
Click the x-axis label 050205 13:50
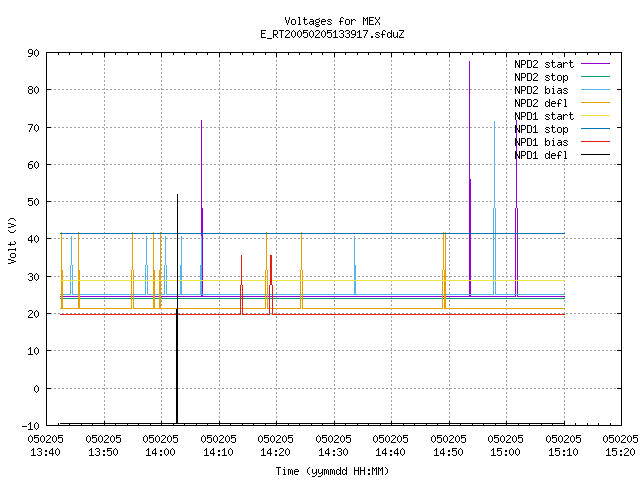pyautogui.click(x=104, y=445)
